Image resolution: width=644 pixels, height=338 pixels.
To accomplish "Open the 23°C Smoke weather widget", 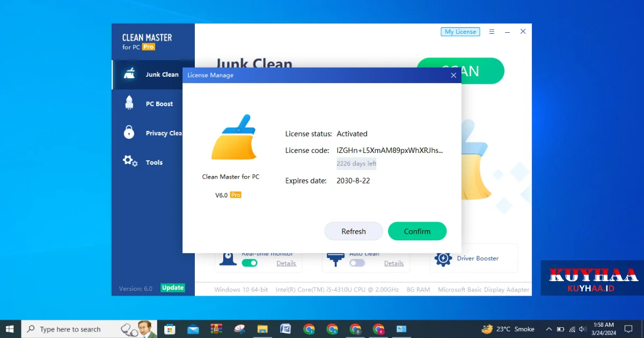I will pyautogui.click(x=508, y=329).
